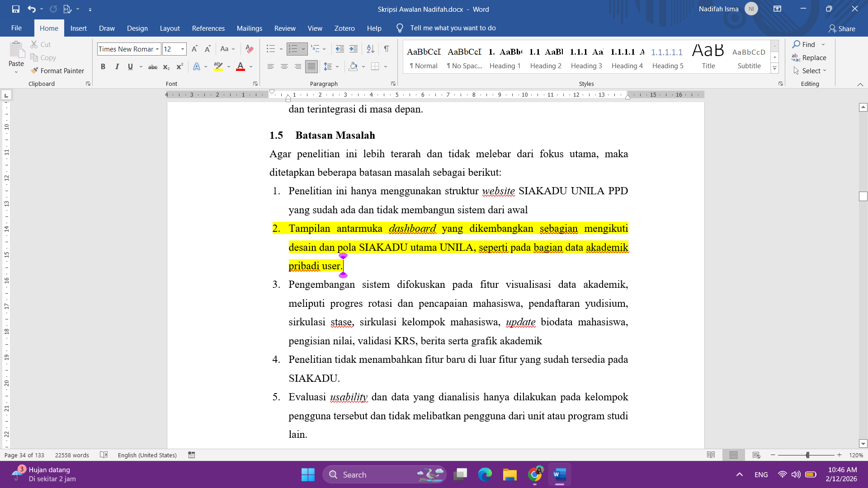Increase font size with the grow font icon
The image size is (868, 488).
[x=194, y=49]
